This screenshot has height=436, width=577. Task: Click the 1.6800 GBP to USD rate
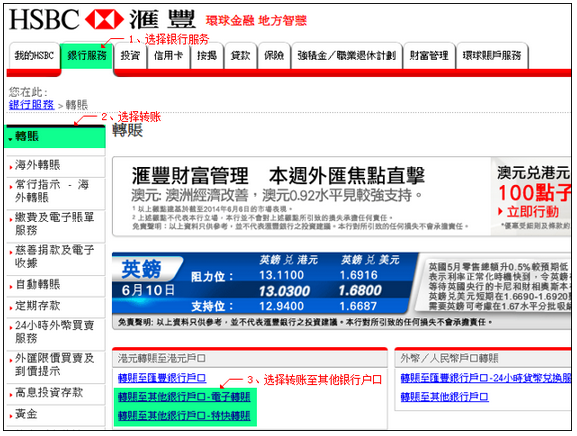point(360,291)
